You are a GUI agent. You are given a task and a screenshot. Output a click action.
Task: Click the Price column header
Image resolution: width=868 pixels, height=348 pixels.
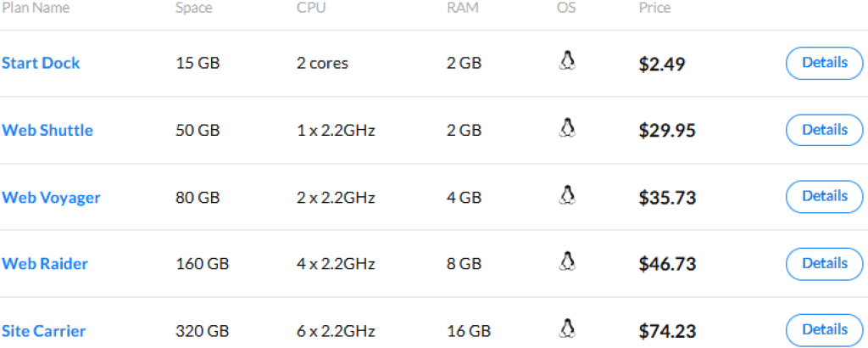click(654, 8)
